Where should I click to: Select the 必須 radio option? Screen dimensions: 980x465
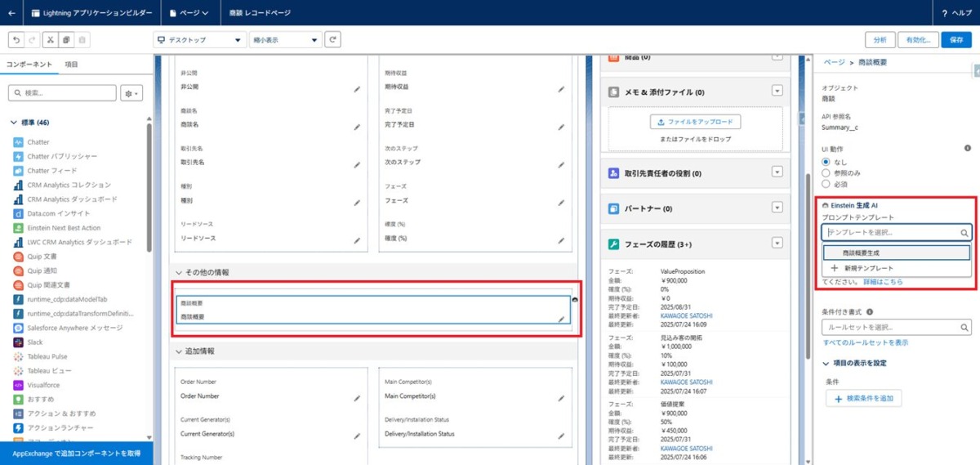click(826, 184)
